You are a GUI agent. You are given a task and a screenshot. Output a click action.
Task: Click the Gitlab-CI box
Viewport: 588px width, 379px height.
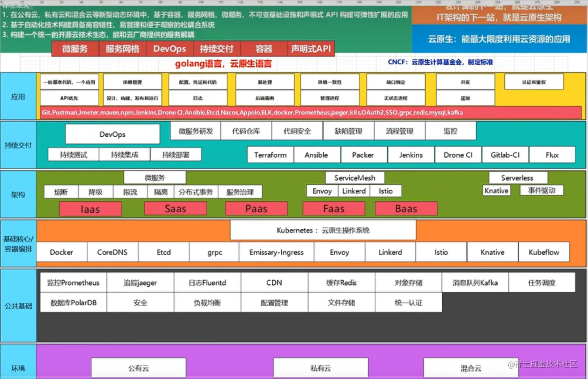coord(505,155)
